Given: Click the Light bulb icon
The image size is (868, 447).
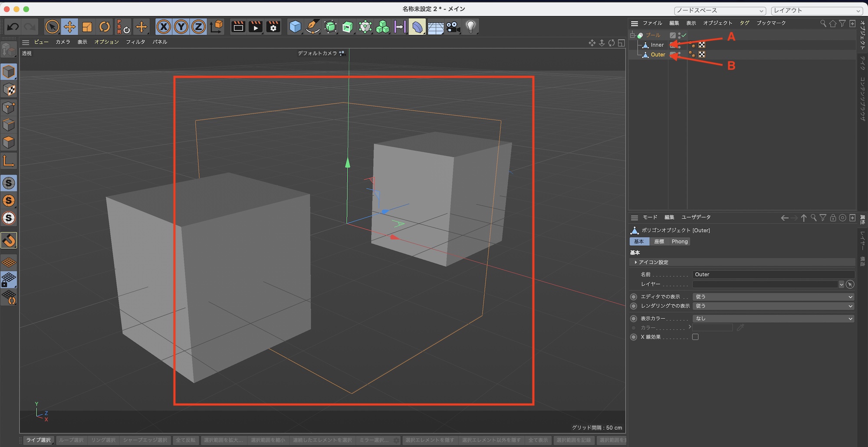Looking at the screenshot, I should click(x=471, y=27).
